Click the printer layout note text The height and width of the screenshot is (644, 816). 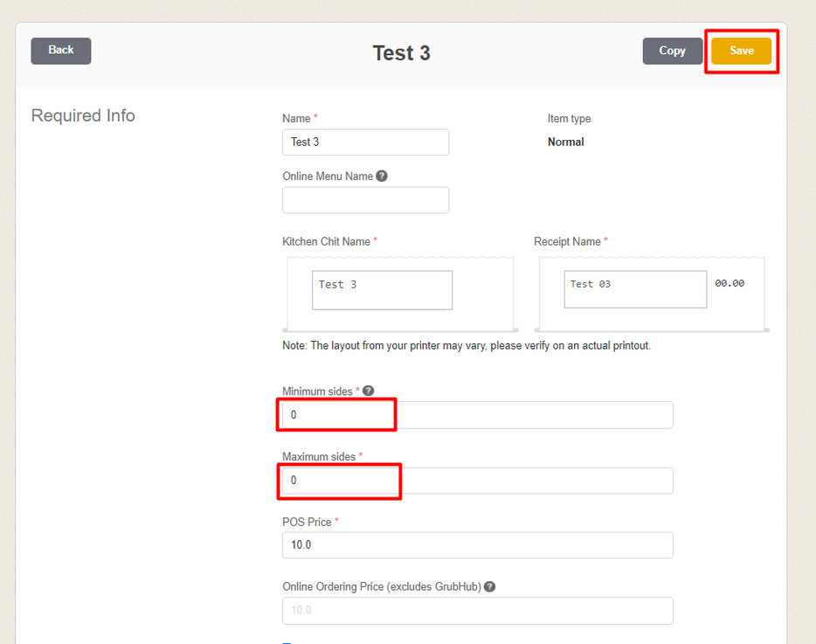tap(467, 346)
